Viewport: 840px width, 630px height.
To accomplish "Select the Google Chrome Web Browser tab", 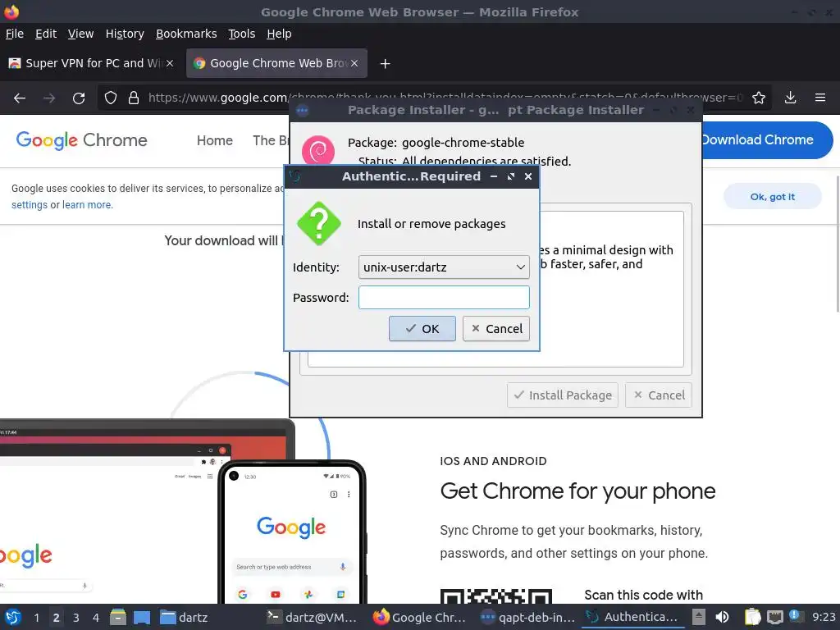I will [x=276, y=63].
